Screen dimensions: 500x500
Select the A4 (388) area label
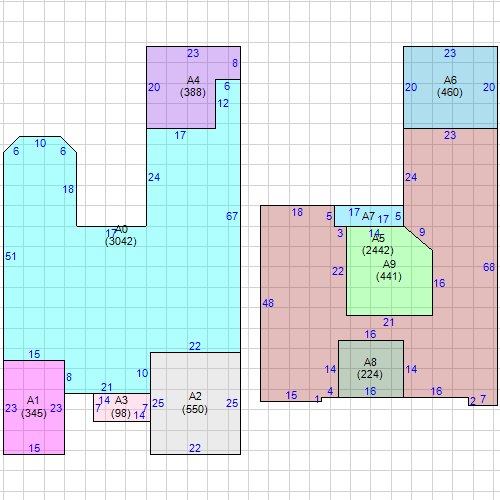point(193,86)
